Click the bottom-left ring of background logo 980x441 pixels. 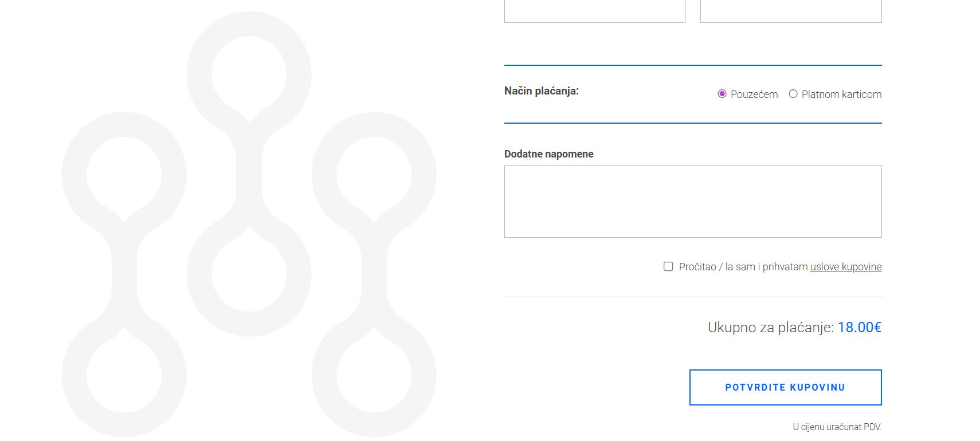click(x=75, y=375)
